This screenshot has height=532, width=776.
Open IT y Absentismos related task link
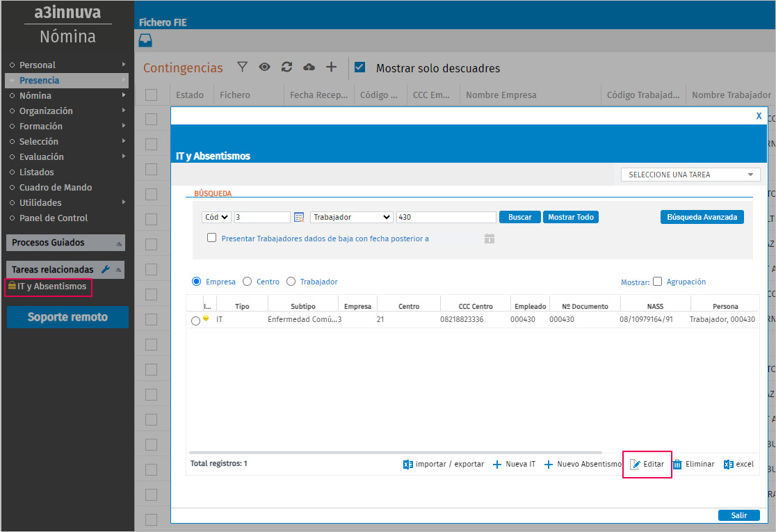[51, 287]
